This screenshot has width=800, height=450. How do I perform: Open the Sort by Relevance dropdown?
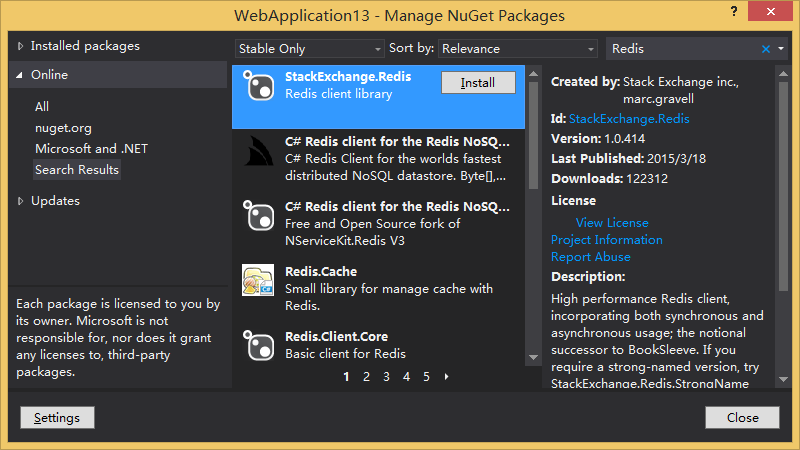coord(518,49)
